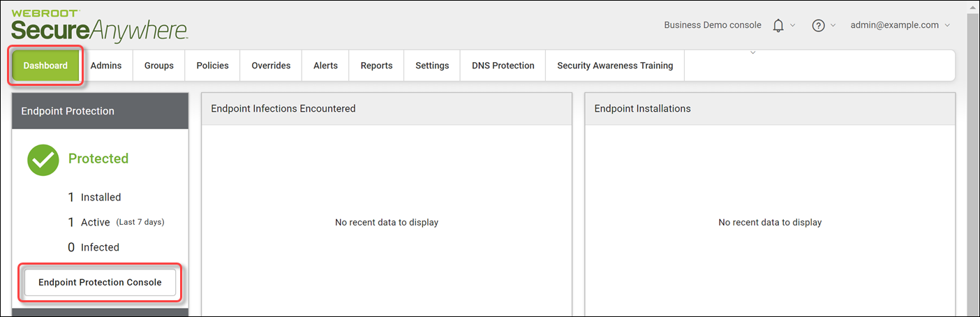Open the Groups tab
The width and height of the screenshot is (980, 317).
click(x=159, y=66)
